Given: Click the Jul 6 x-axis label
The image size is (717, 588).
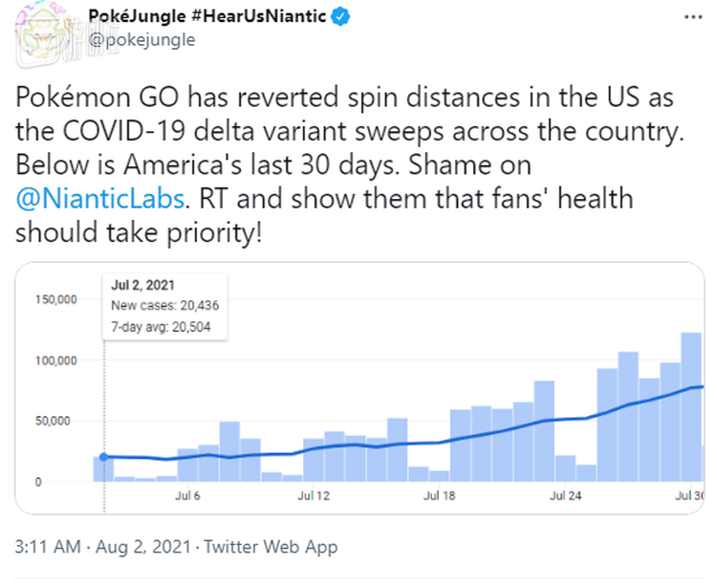Looking at the screenshot, I should click(x=187, y=495).
